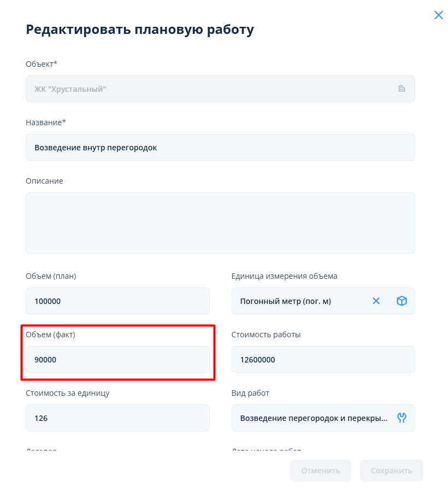Click the Редактировать плановую работу heading
Viewport: 448px width, 492px height.
[x=140, y=30]
